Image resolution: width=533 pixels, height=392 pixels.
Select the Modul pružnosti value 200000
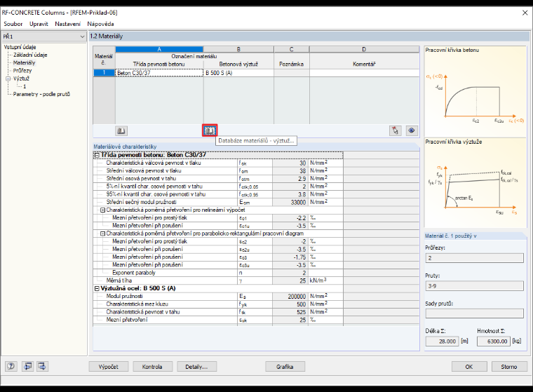290,297
